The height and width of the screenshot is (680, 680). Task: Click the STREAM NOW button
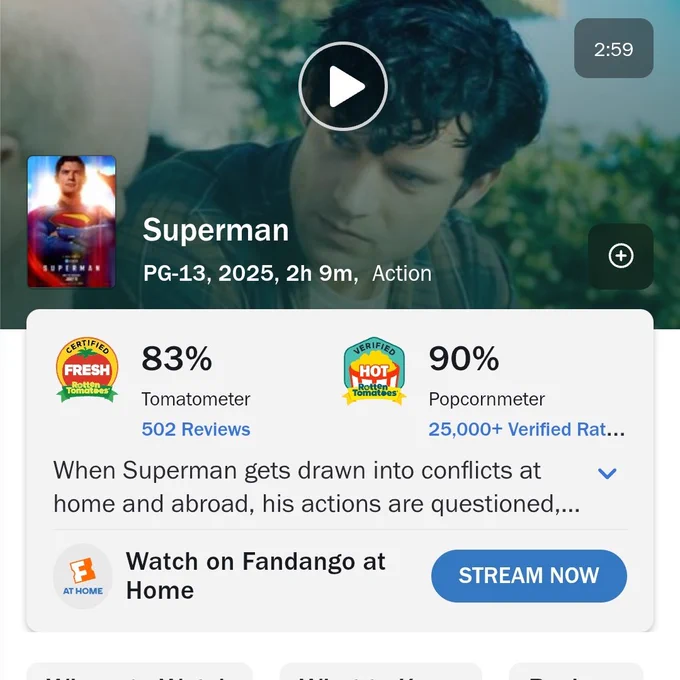tap(529, 576)
